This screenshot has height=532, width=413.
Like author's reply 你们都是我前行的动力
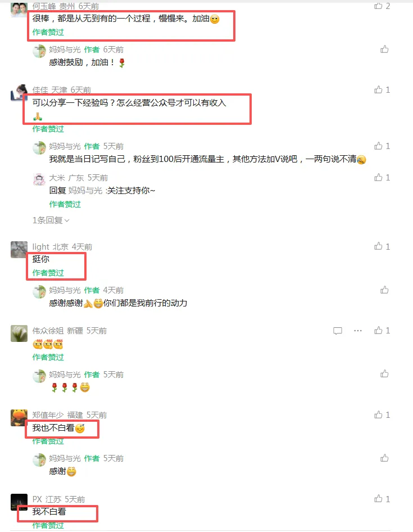(384, 290)
